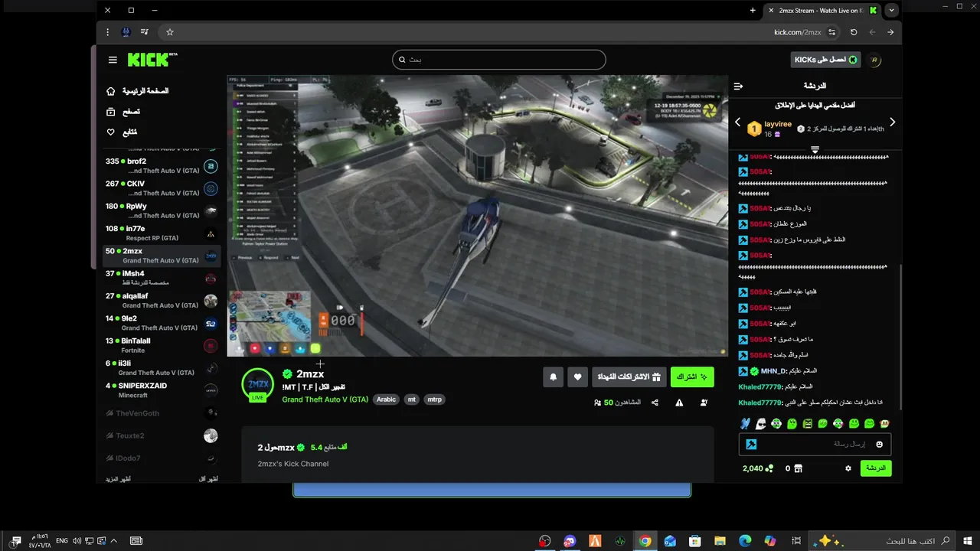This screenshot has height=551, width=980.
Task: Click the search field (بحث)
Action: tap(498, 60)
